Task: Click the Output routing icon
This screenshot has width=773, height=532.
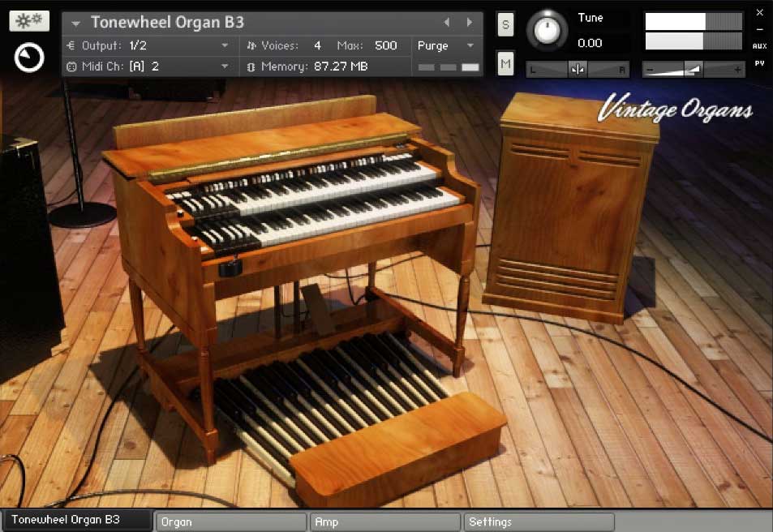Action: pos(71,45)
